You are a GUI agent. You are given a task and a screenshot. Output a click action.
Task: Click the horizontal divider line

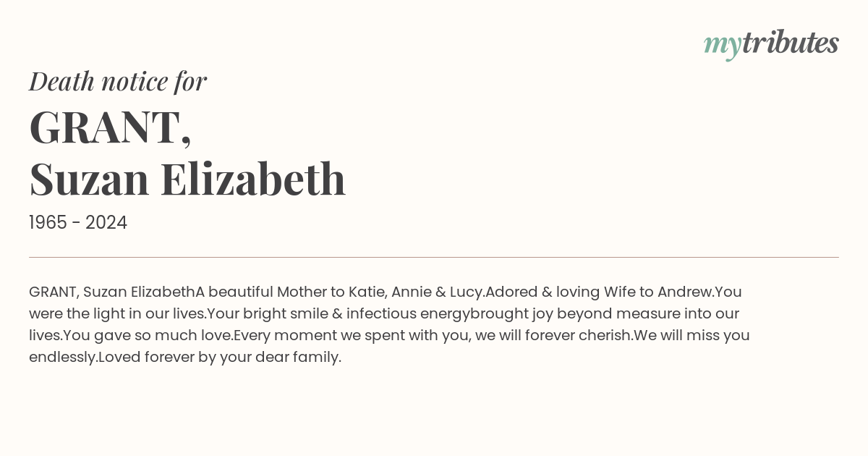pyautogui.click(x=434, y=257)
